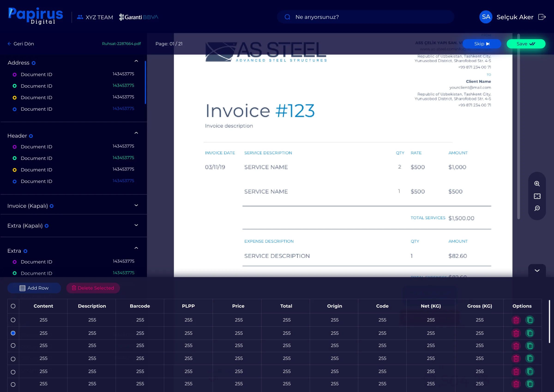The width and height of the screenshot is (554, 392).
Task: Click the fit-to-screen icon
Action: click(x=537, y=196)
